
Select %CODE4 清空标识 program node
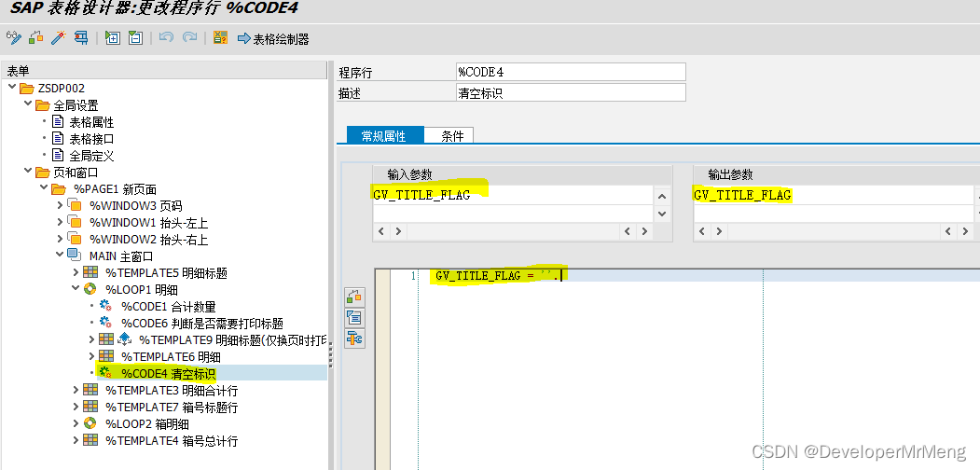click(x=168, y=374)
